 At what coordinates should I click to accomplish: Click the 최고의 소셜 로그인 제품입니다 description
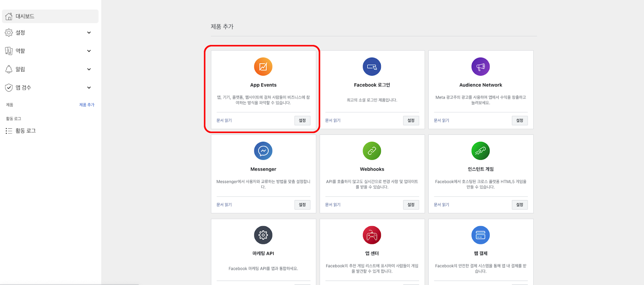pyautogui.click(x=372, y=100)
